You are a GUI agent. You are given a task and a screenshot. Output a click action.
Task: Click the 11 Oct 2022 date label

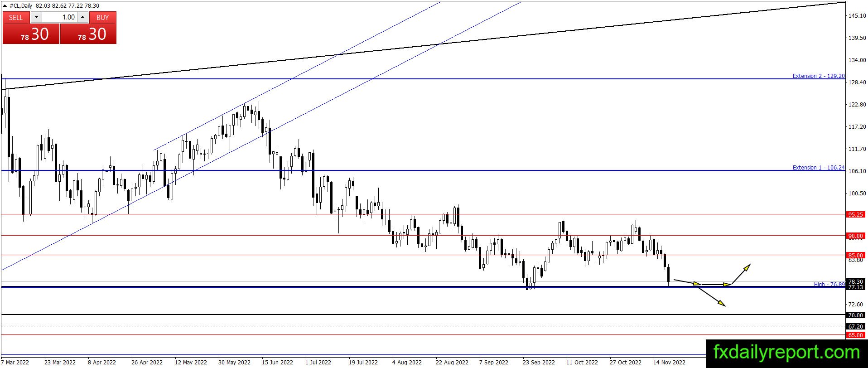coord(582,362)
